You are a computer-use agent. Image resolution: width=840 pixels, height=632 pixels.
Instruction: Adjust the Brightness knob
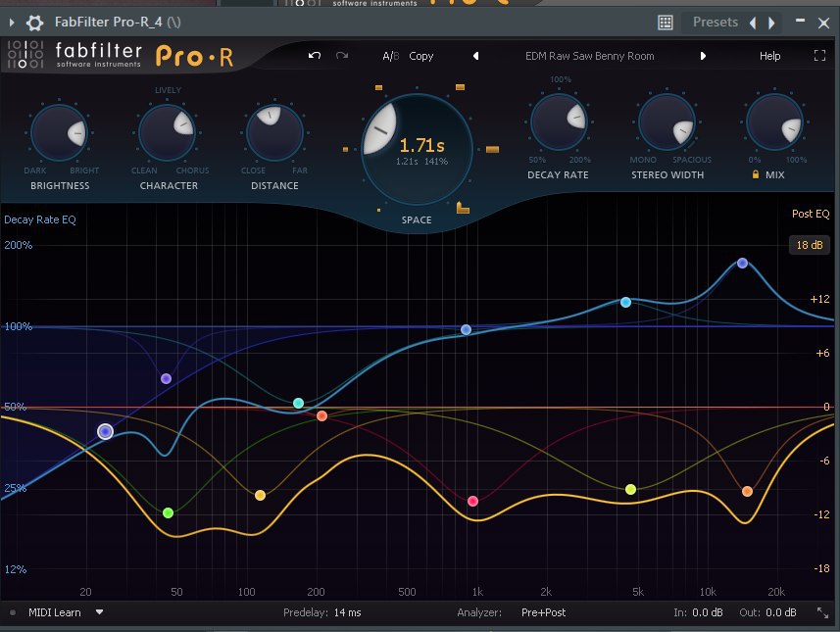60,133
